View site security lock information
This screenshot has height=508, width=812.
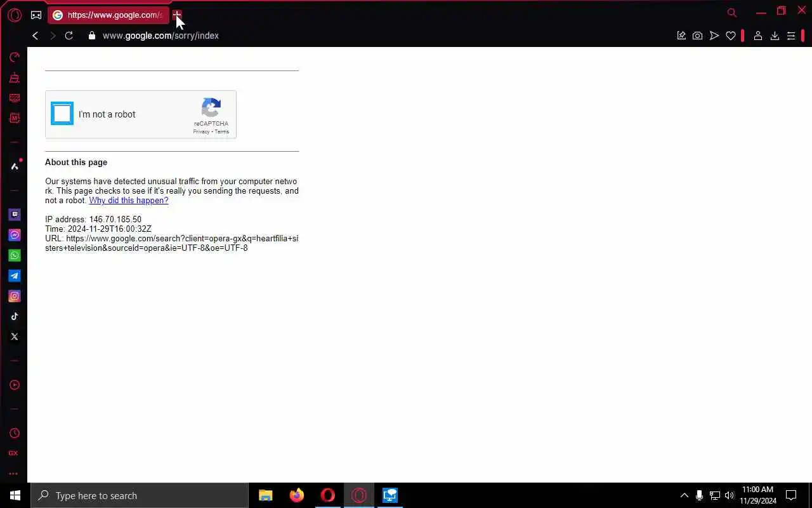pos(92,36)
